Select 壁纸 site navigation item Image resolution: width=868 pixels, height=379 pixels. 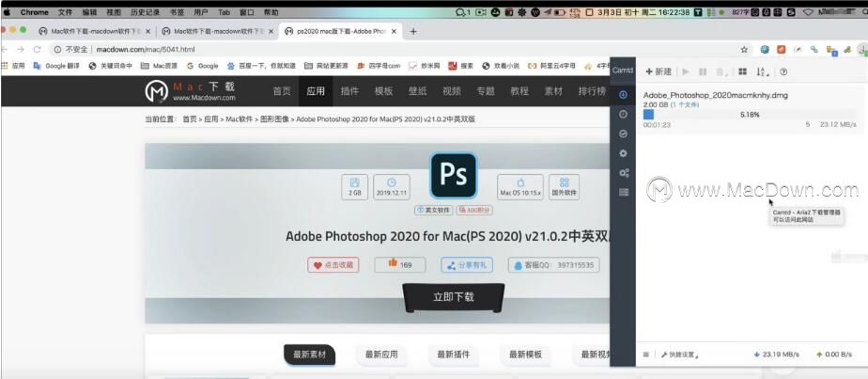tap(417, 91)
